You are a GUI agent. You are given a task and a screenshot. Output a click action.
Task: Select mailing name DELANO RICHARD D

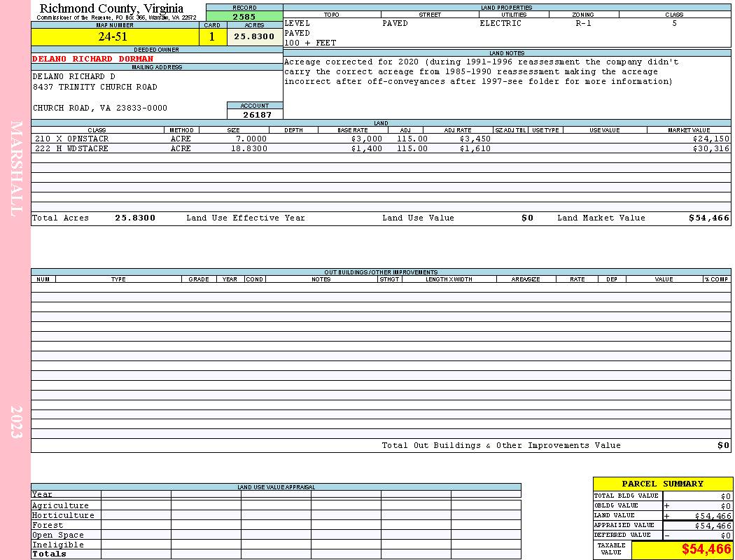tap(74, 76)
